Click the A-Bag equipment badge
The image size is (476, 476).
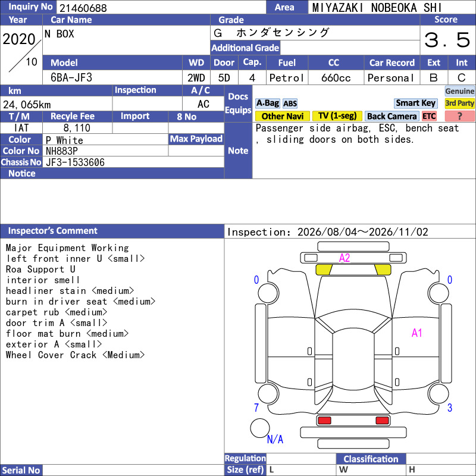tap(267, 103)
